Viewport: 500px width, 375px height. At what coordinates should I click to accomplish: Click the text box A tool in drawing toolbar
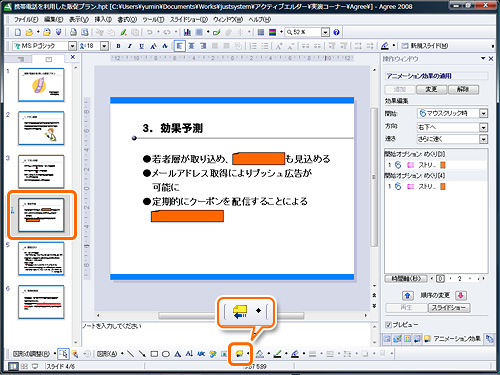pyautogui.click(x=177, y=354)
